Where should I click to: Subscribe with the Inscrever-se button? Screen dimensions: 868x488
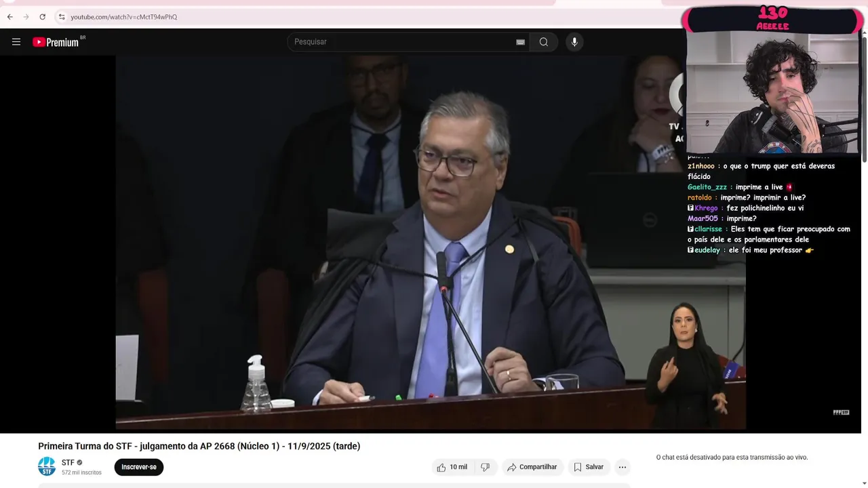pyautogui.click(x=139, y=467)
